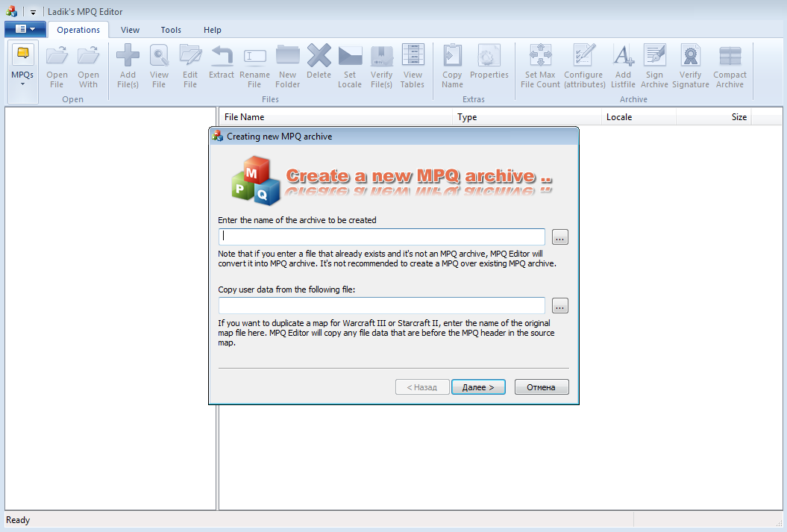Open the MPQs dropdown button

click(22, 72)
